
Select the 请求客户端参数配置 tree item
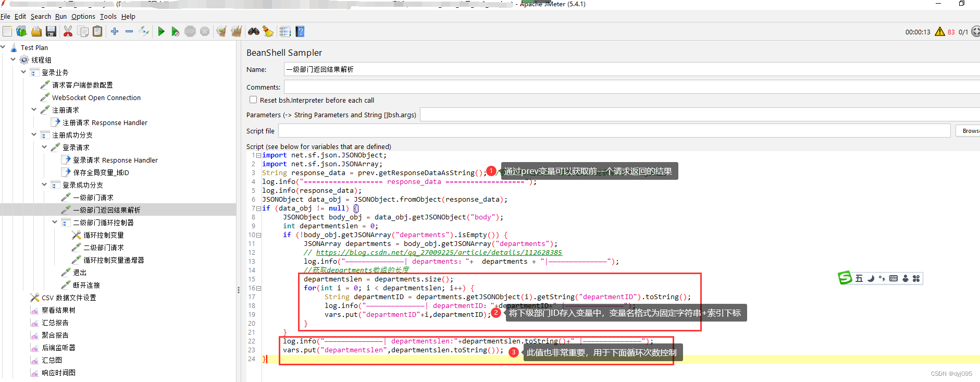coord(82,85)
